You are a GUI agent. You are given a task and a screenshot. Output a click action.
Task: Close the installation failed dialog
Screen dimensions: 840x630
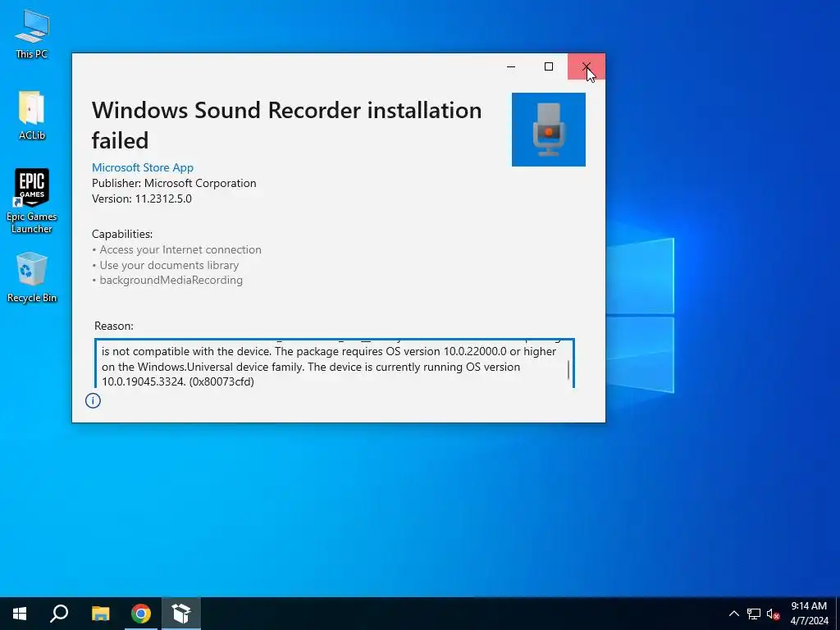pos(587,66)
